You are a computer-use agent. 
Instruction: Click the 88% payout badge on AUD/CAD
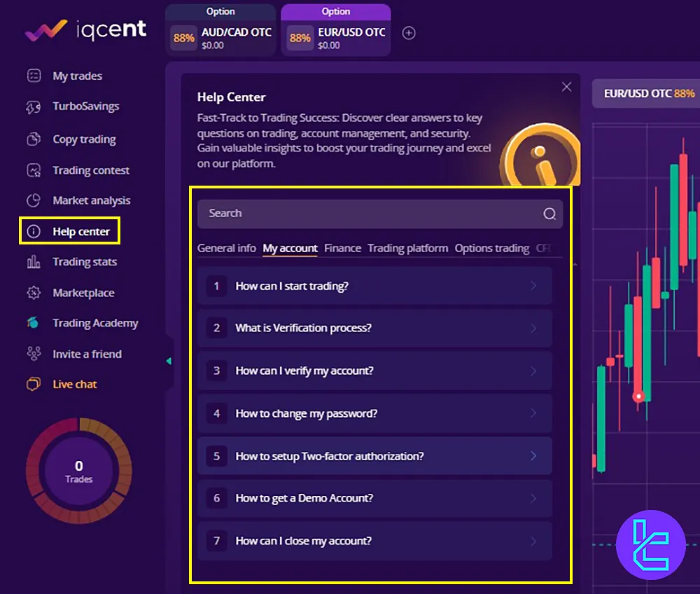[184, 38]
